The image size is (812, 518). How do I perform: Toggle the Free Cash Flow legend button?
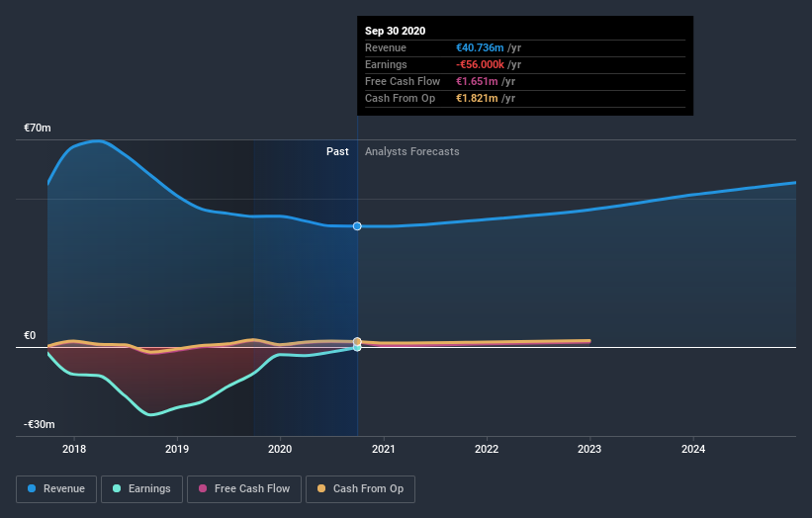[244, 489]
